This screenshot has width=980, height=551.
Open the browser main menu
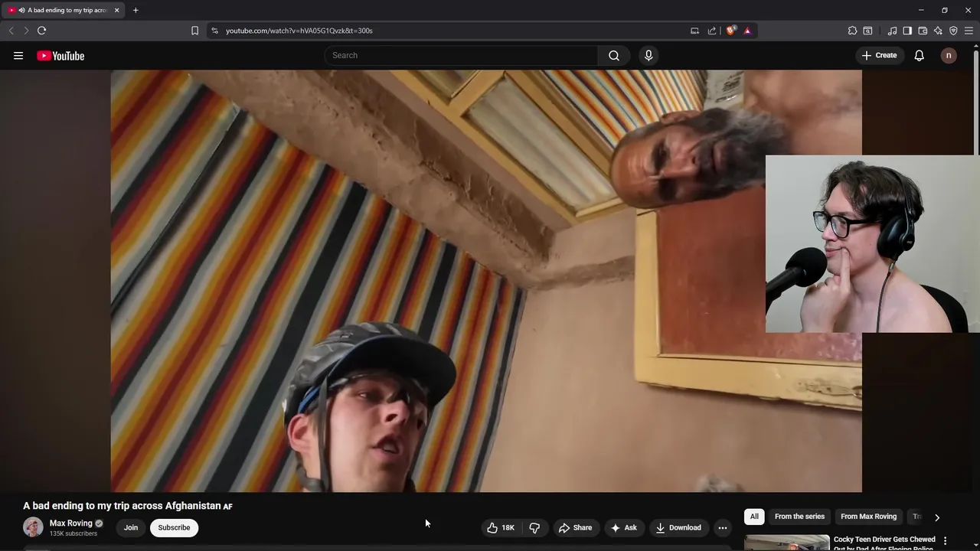[x=969, y=31]
